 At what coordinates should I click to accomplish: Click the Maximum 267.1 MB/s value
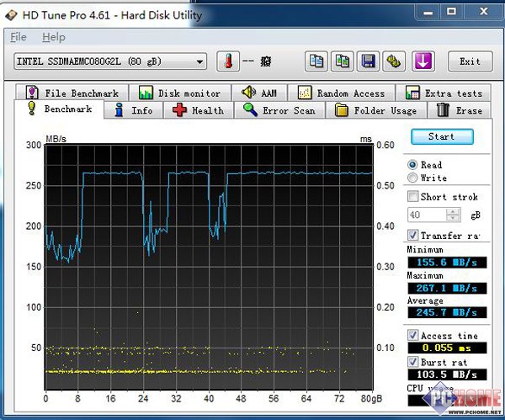tap(447, 288)
